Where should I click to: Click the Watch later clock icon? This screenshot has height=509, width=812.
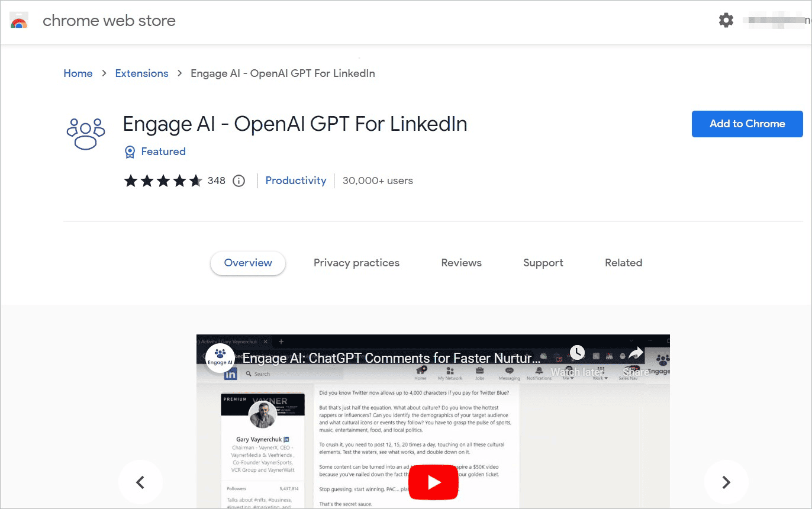click(577, 353)
